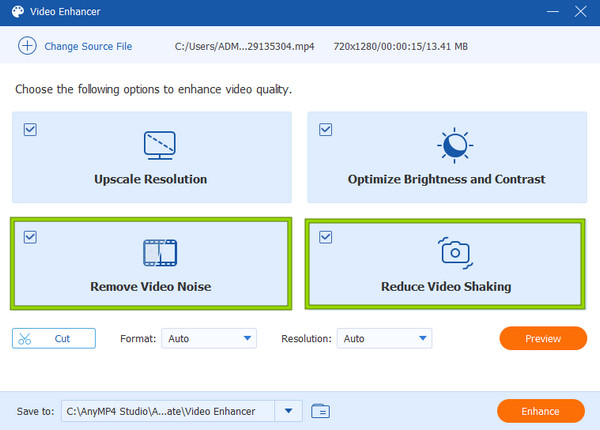Screen dimensions: 600x430
Task: Click the Reduce Video Shaking camera icon
Action: tap(455, 253)
